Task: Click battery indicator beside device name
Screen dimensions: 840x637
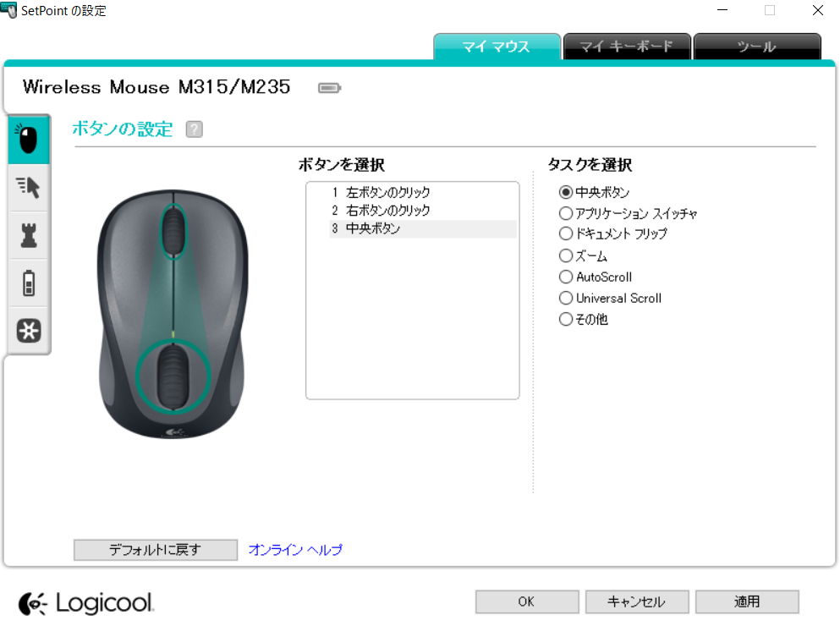Action: point(329,88)
